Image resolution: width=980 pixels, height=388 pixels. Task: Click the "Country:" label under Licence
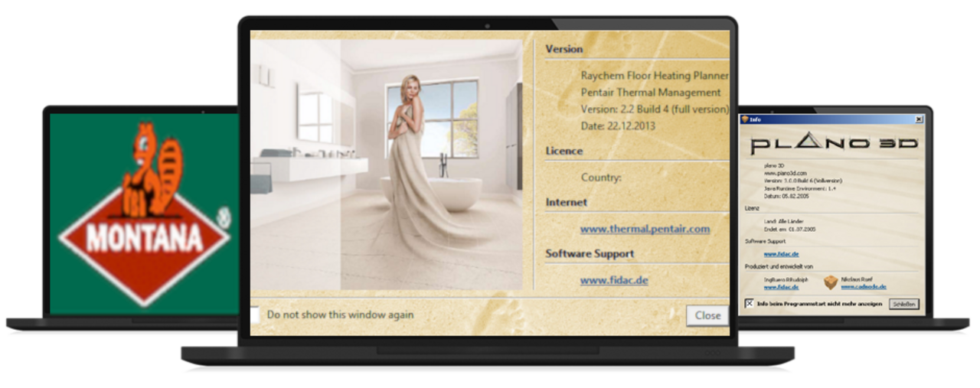(x=601, y=178)
